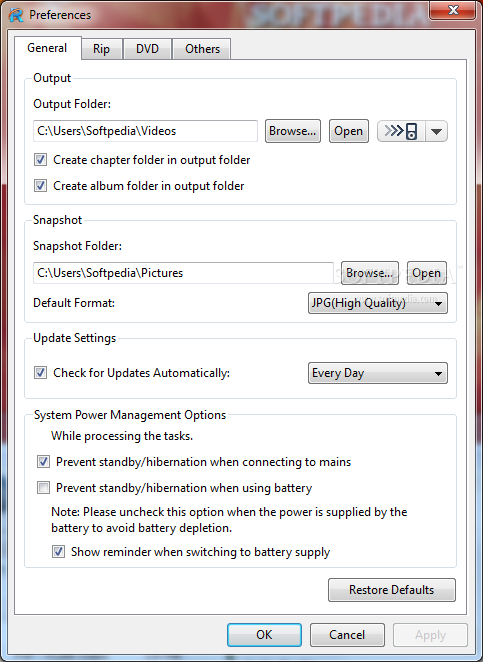
Task: Click the 'Snapshot Folder:' label
Action: click(77, 246)
